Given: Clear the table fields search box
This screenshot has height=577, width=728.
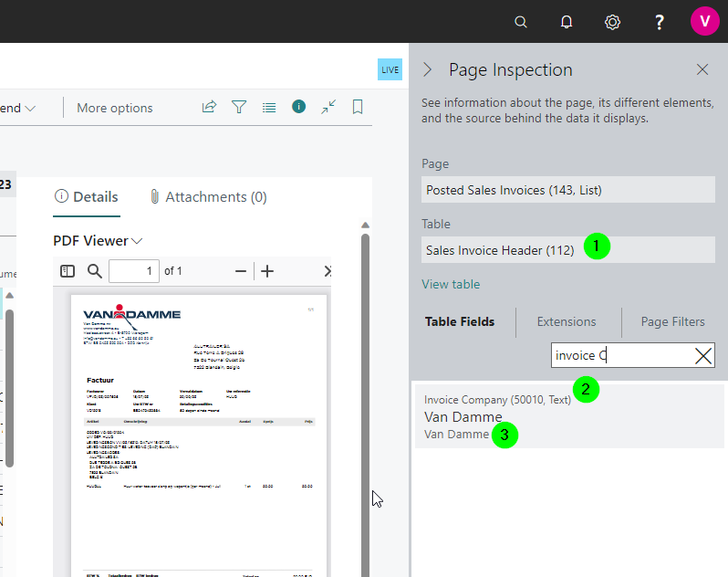Looking at the screenshot, I should (x=703, y=356).
